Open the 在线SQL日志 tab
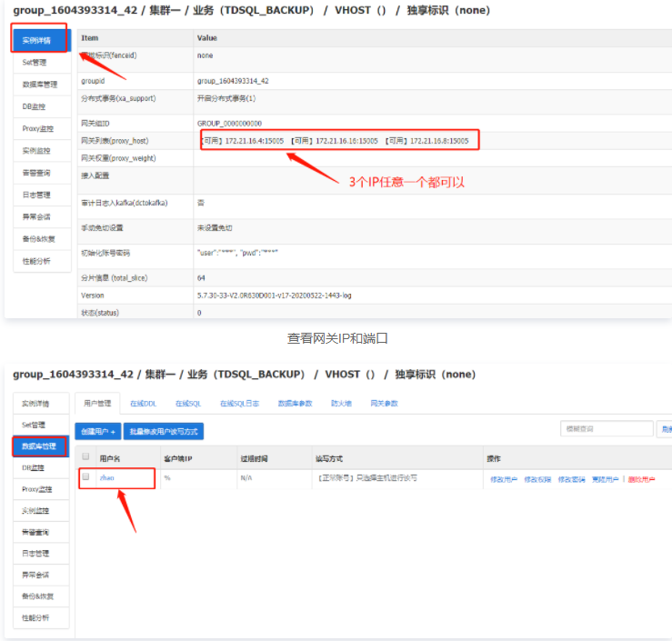The width and height of the screenshot is (672, 641). (238, 403)
